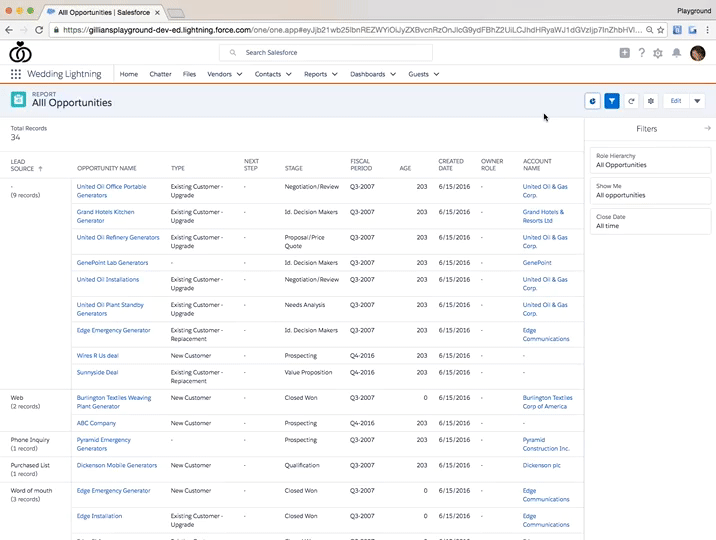
Task: Collapse Filters panel with the arrow icon
Action: click(x=707, y=128)
